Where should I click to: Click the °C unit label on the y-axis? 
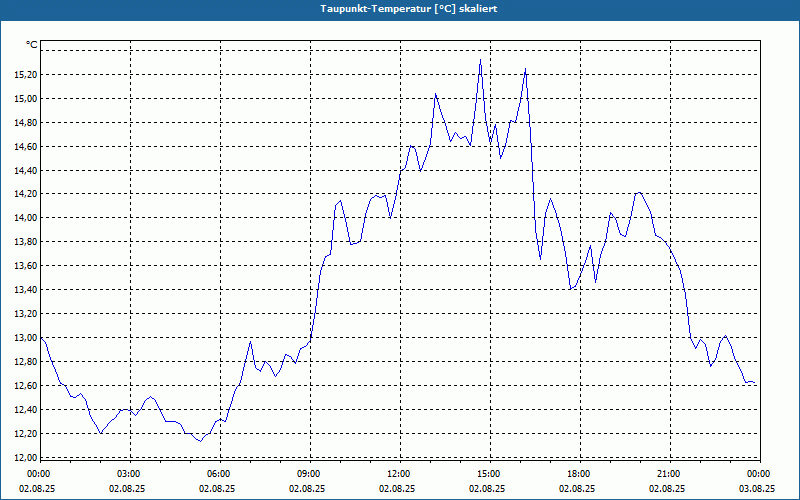click(x=32, y=45)
